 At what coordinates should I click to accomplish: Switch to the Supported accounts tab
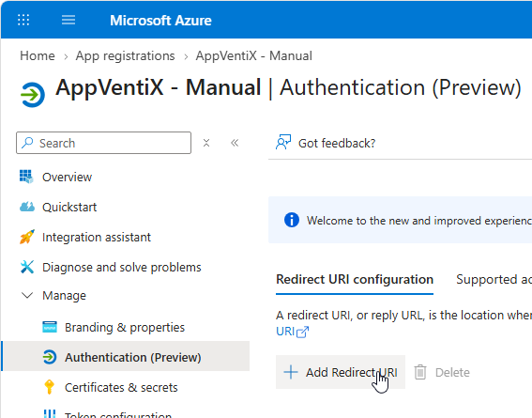(x=494, y=280)
